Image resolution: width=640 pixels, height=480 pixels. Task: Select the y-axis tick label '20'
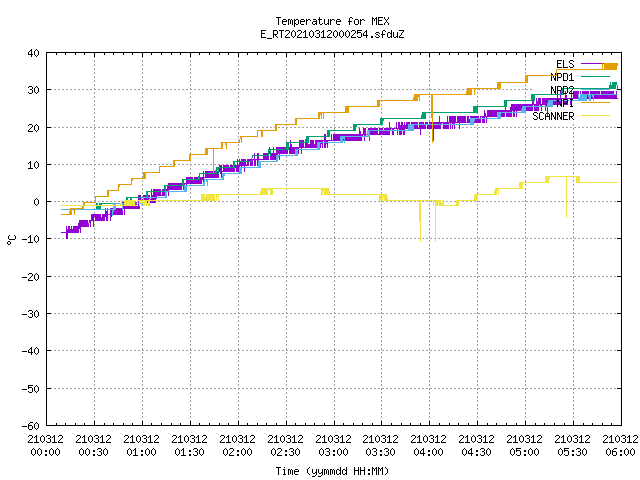(33, 128)
